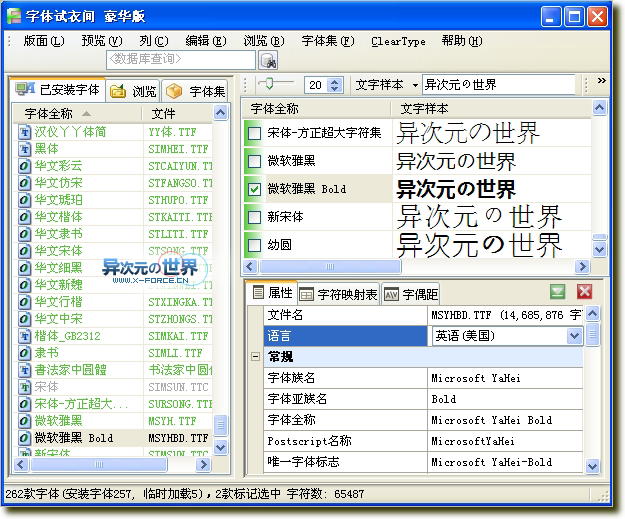
Task: Open the 列(C) menu
Action: point(154,41)
